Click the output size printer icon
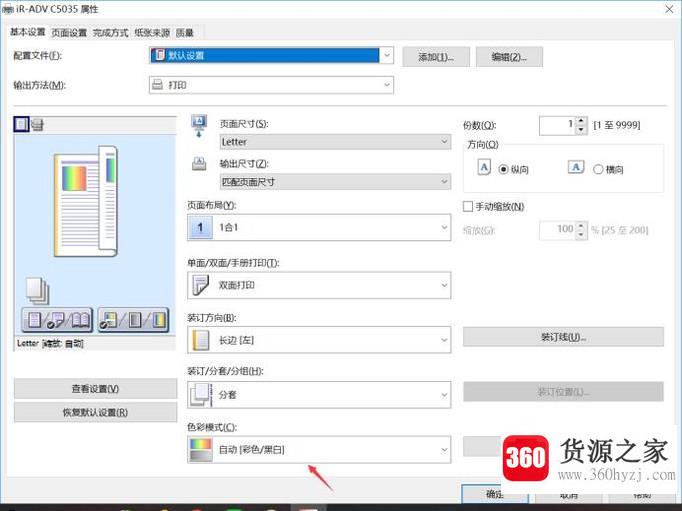682x511 pixels. coord(199,164)
